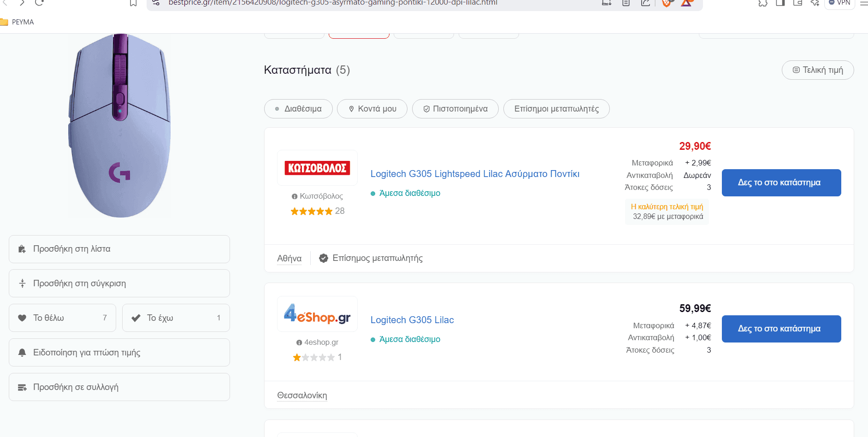Click Κωτσόβολος five-star rating with 28 reviews
Viewport: 868px width, 437px height.
pyautogui.click(x=318, y=211)
